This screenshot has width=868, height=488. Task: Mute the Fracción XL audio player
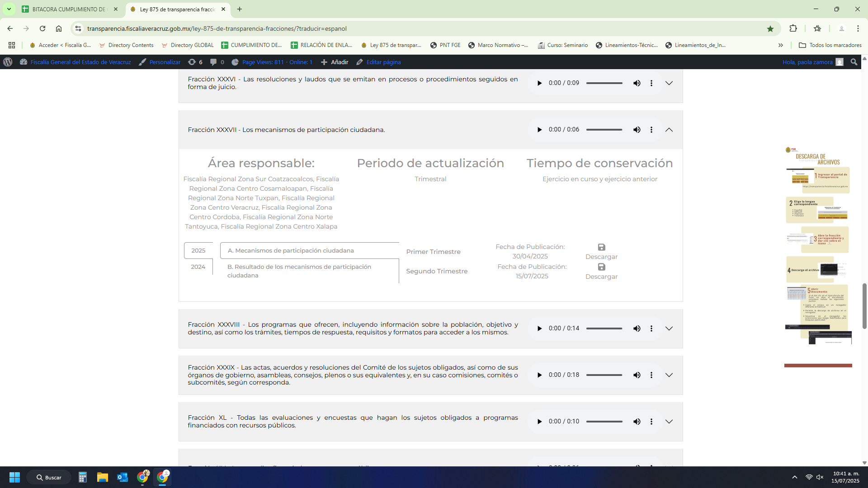(637, 422)
